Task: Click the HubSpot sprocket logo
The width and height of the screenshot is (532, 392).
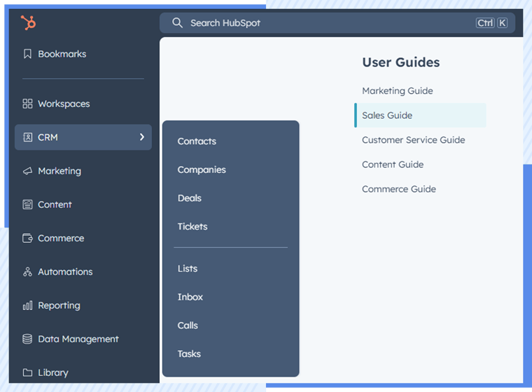Action: click(29, 22)
